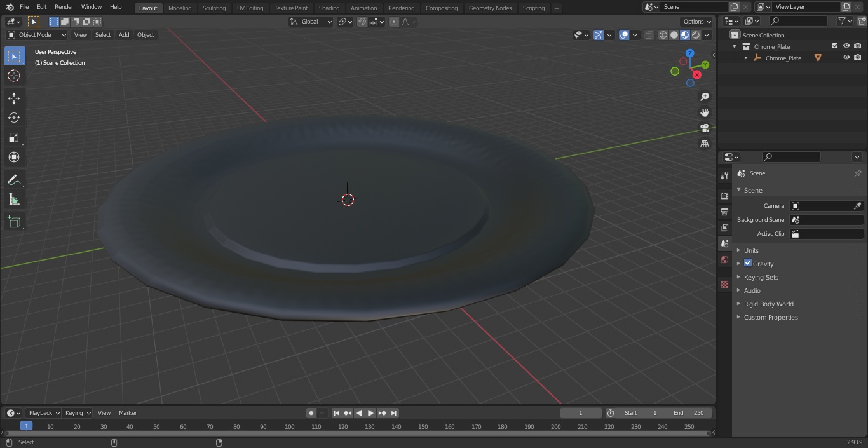This screenshot has height=448, width=868.
Task: Expand Chrome_Plate object in outliner
Action: [x=746, y=58]
